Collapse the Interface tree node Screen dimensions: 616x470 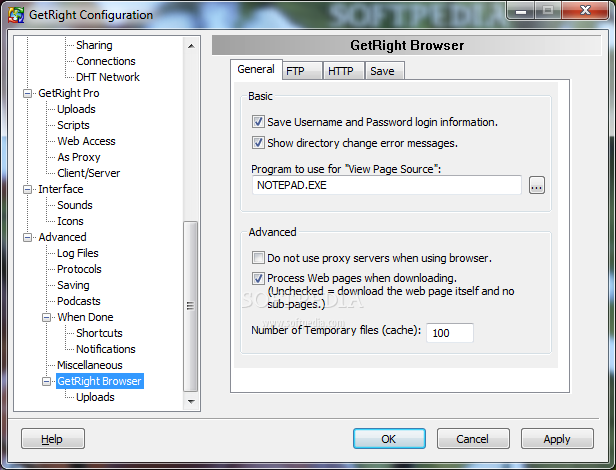point(27,189)
